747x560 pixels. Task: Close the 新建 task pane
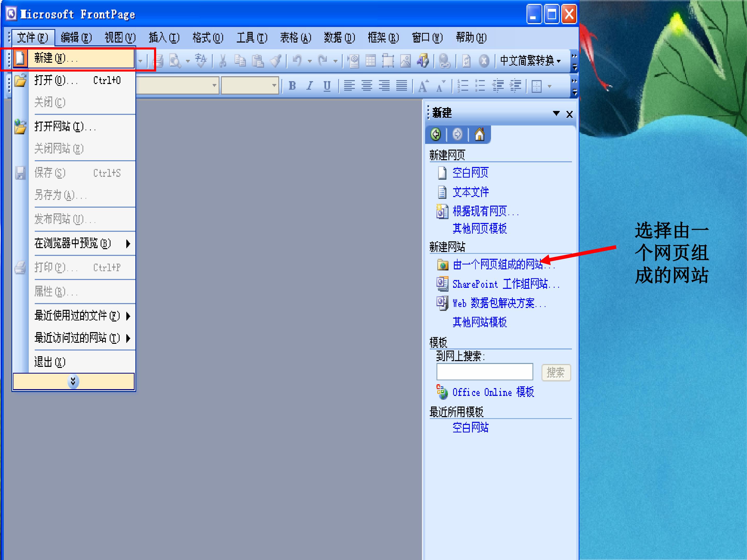[569, 114]
